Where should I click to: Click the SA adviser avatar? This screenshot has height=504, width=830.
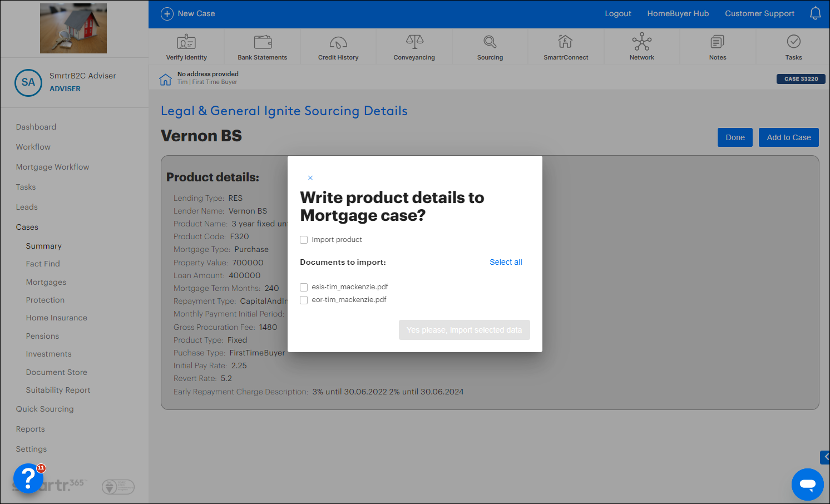point(28,82)
